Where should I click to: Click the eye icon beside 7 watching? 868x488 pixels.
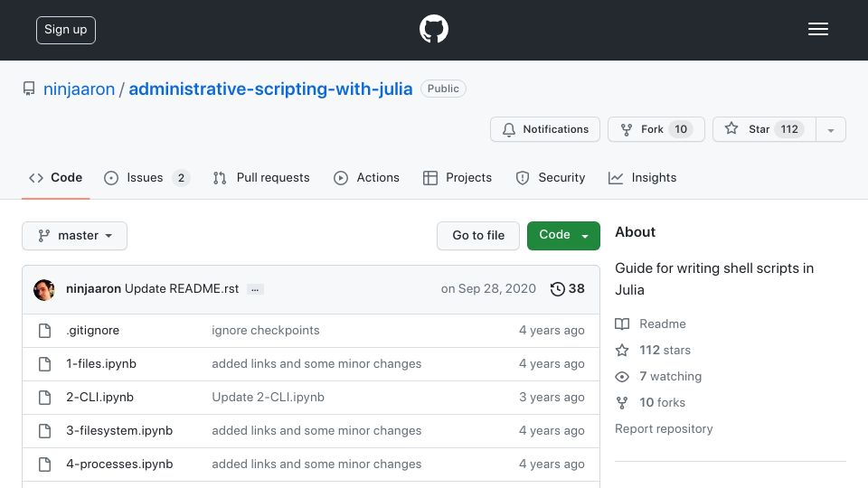[x=622, y=377]
